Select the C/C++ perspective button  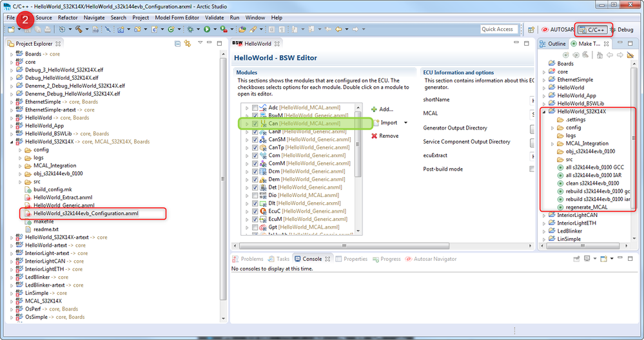click(593, 30)
